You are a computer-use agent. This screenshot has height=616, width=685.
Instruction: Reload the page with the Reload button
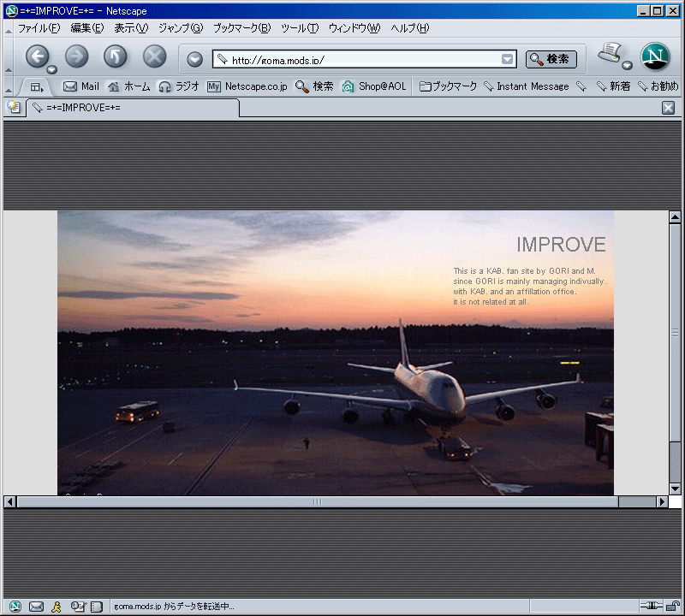[116, 56]
